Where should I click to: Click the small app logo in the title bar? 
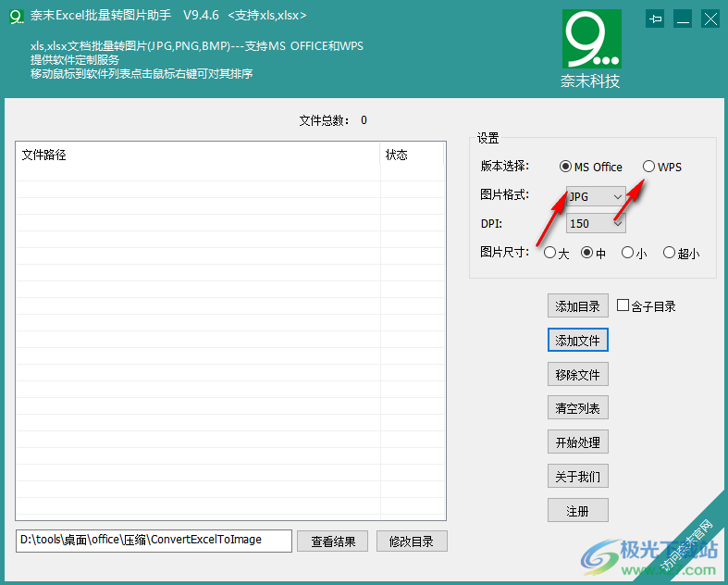pyautogui.click(x=17, y=17)
